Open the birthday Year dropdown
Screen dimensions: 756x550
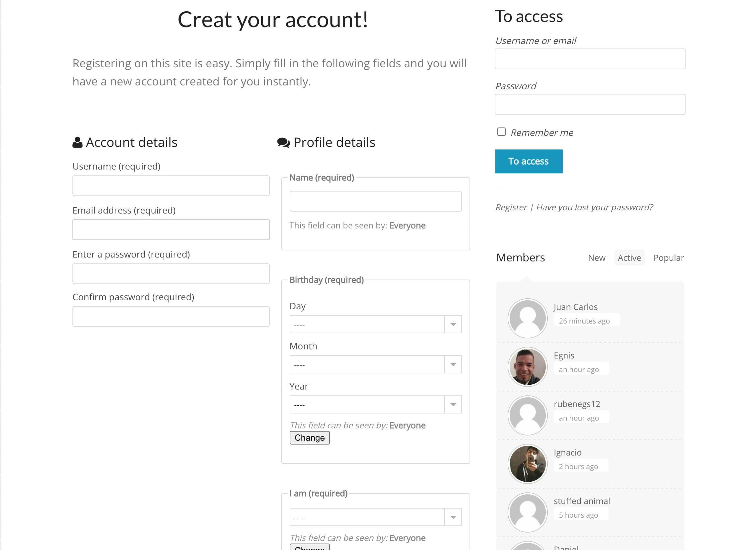coord(375,404)
